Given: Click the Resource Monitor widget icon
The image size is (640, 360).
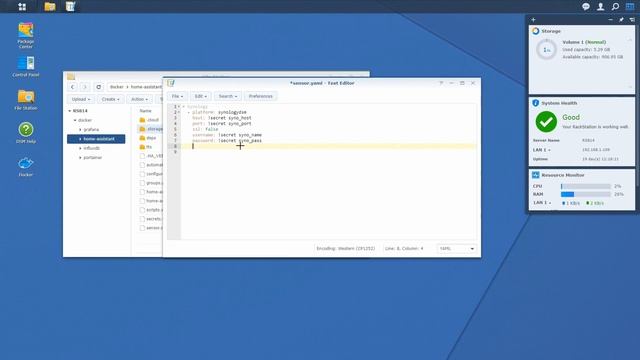Looking at the screenshot, I should coord(536,175).
